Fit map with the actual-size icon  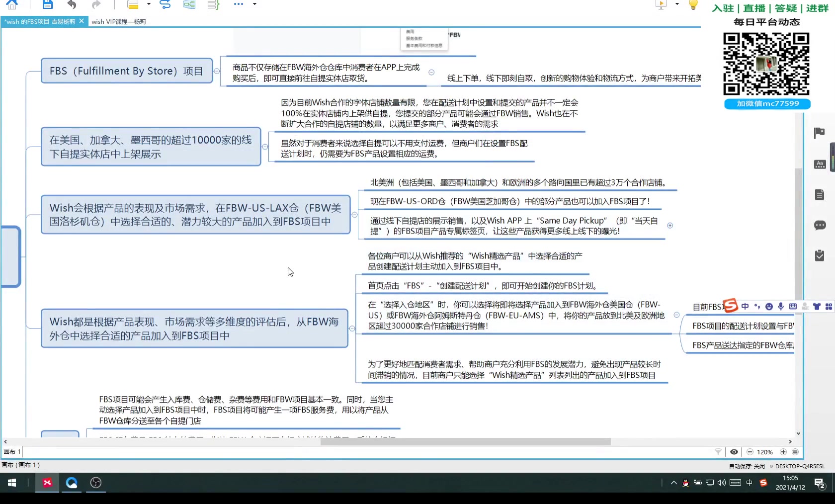tap(795, 452)
